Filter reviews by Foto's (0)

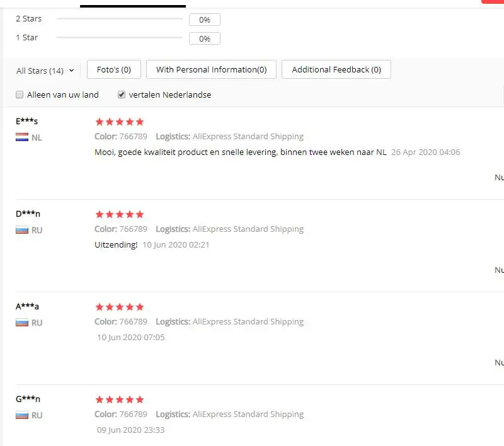point(114,69)
